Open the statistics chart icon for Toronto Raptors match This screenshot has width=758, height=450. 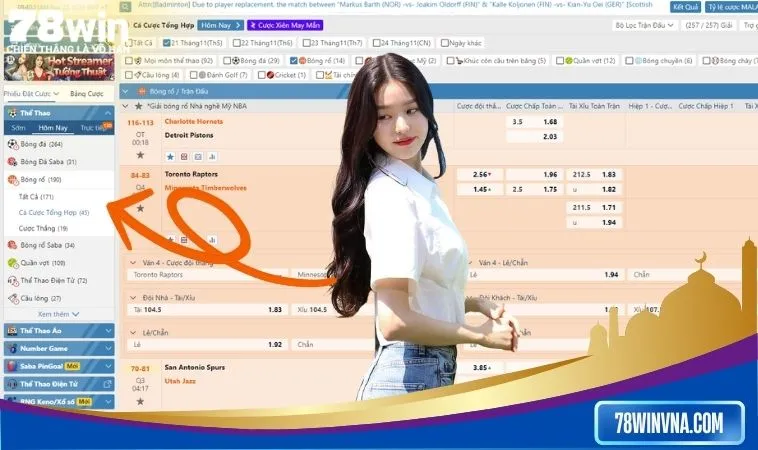[212, 239]
